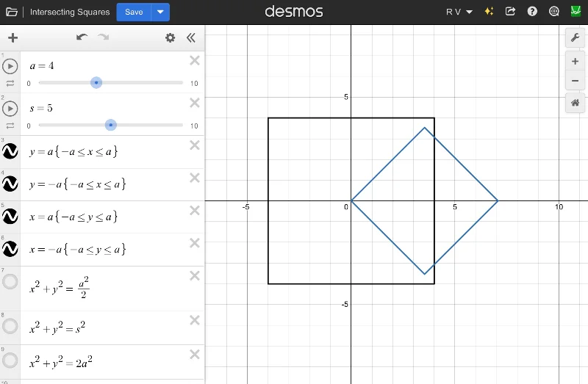Show the x² + y² = s² circle

[x=10, y=325]
